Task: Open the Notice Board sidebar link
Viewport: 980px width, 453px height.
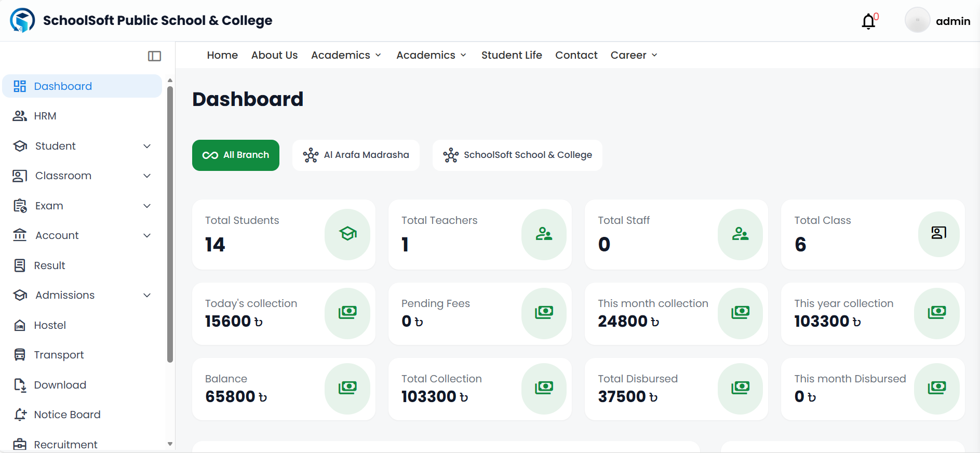Action: [x=67, y=415]
